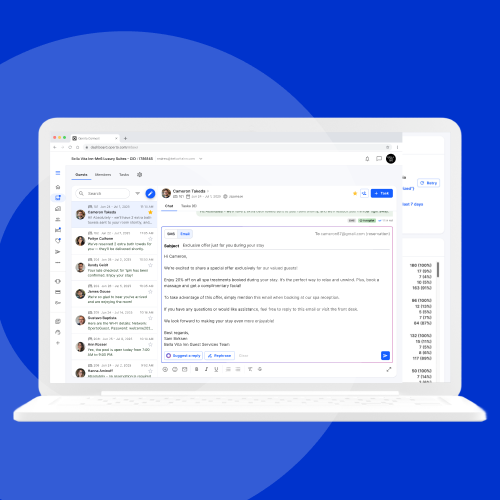Apply bold formatting in the editor toolbar
This screenshot has height=500, width=500.
tap(196, 369)
